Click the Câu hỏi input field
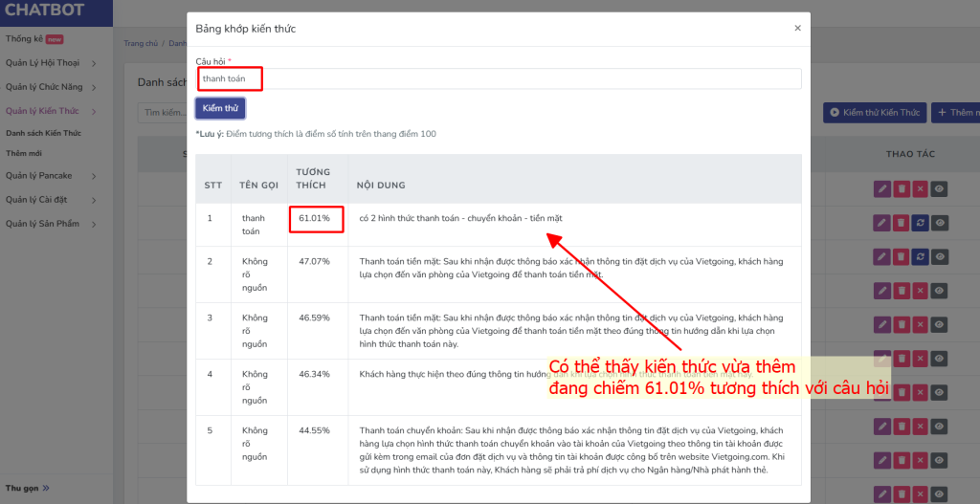This screenshot has width=980, height=504. pyautogui.click(x=498, y=78)
